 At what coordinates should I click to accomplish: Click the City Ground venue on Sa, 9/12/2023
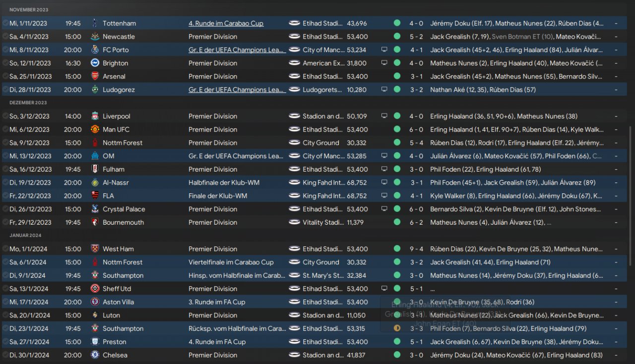point(321,143)
